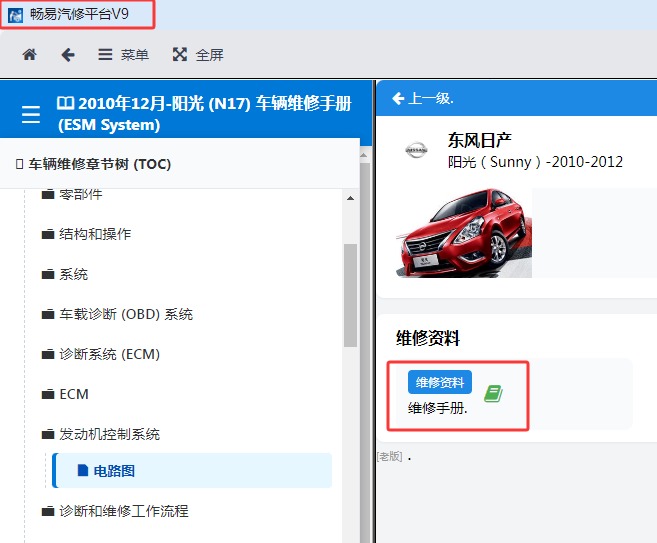
Task: Select the 电路图 document
Action: click(192, 471)
